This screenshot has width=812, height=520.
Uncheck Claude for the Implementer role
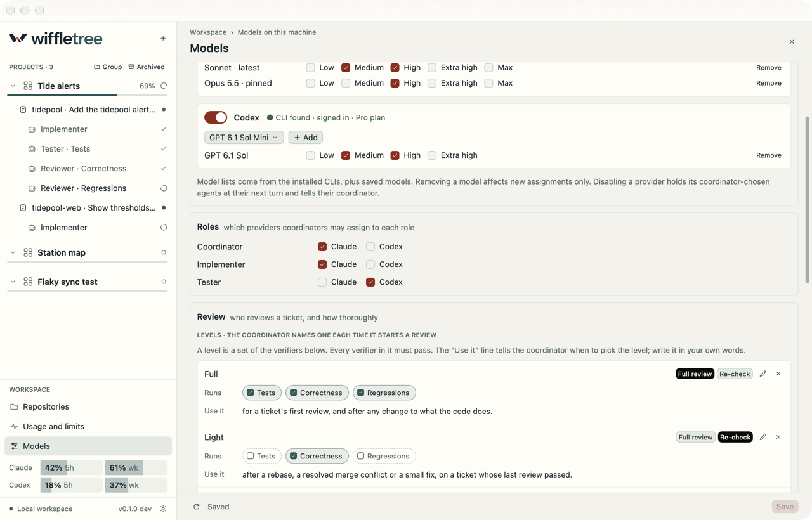click(322, 264)
